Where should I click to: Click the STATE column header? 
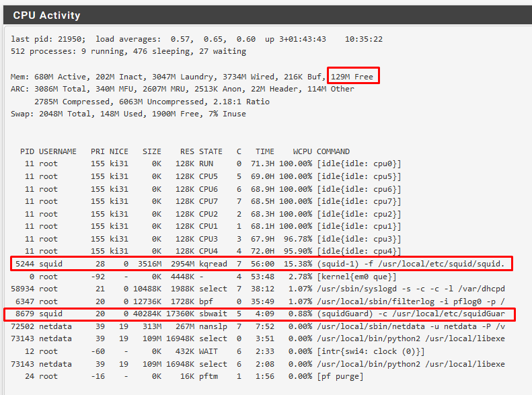(x=211, y=151)
